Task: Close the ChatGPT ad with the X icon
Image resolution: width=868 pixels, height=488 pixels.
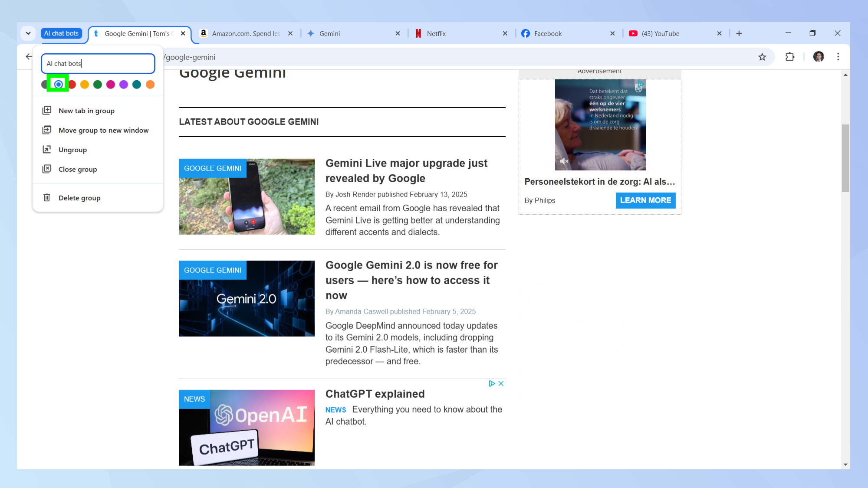Action: (x=501, y=383)
